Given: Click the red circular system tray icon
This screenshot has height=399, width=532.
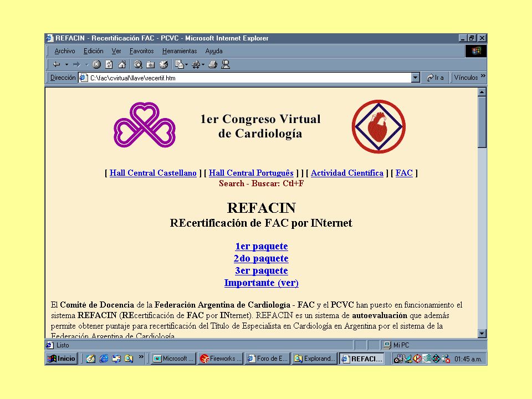Looking at the screenshot, I should pyautogui.click(x=417, y=359).
